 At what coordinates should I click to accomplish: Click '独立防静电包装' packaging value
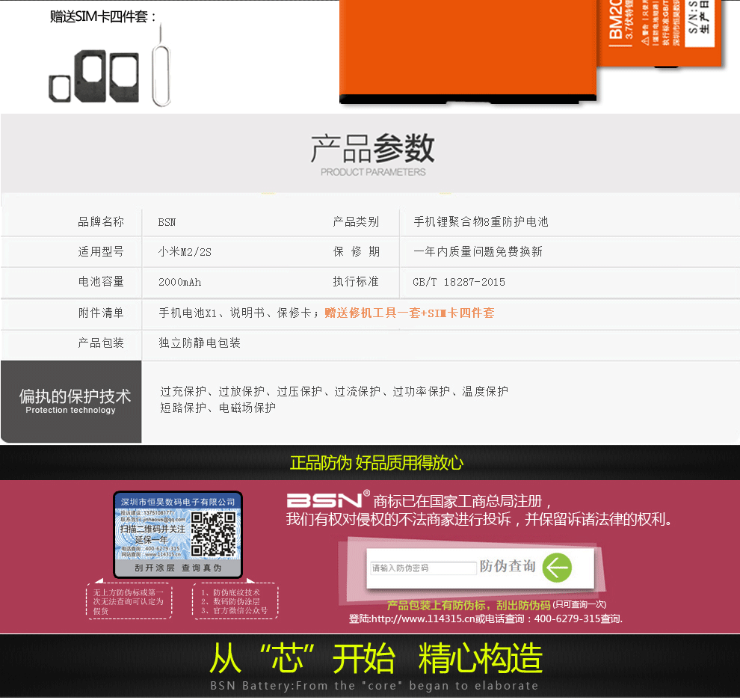(200, 343)
